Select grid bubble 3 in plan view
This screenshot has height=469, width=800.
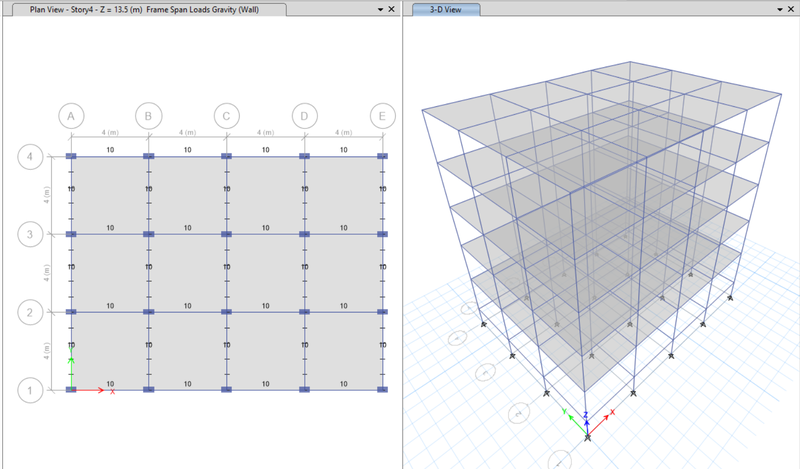30,234
